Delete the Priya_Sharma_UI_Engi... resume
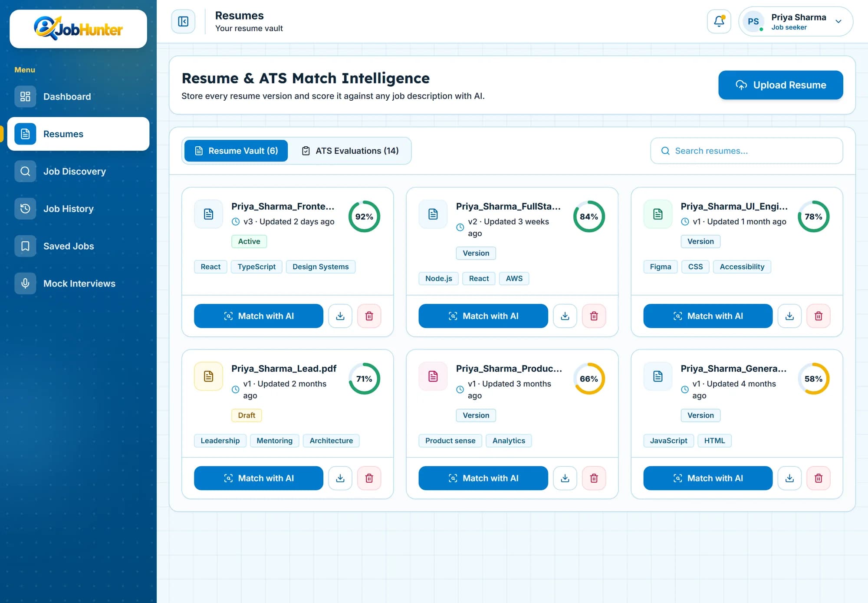868x603 pixels. [819, 316]
